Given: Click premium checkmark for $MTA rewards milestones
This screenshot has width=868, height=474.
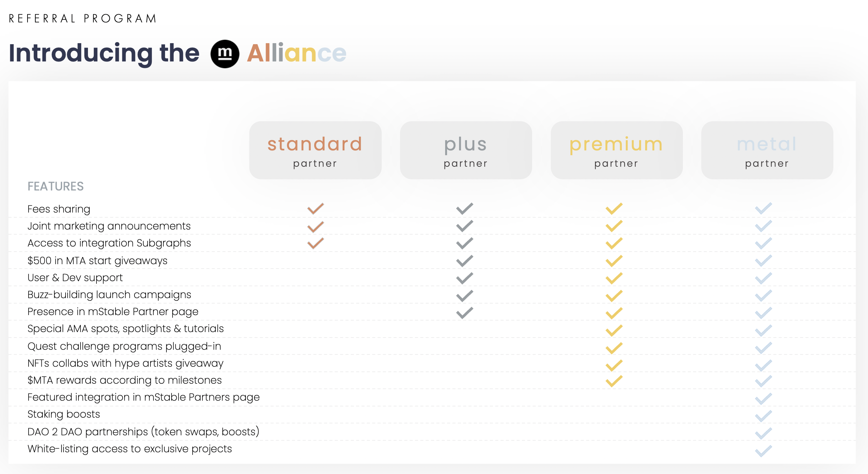Looking at the screenshot, I should point(614,381).
